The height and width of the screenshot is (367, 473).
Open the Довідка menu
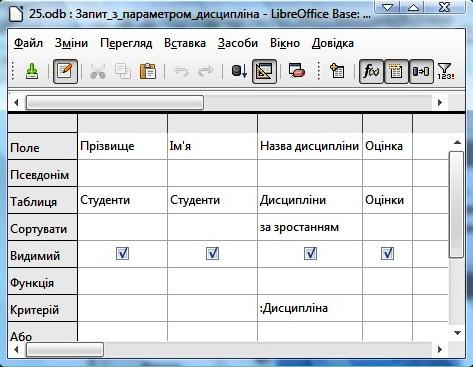click(333, 43)
